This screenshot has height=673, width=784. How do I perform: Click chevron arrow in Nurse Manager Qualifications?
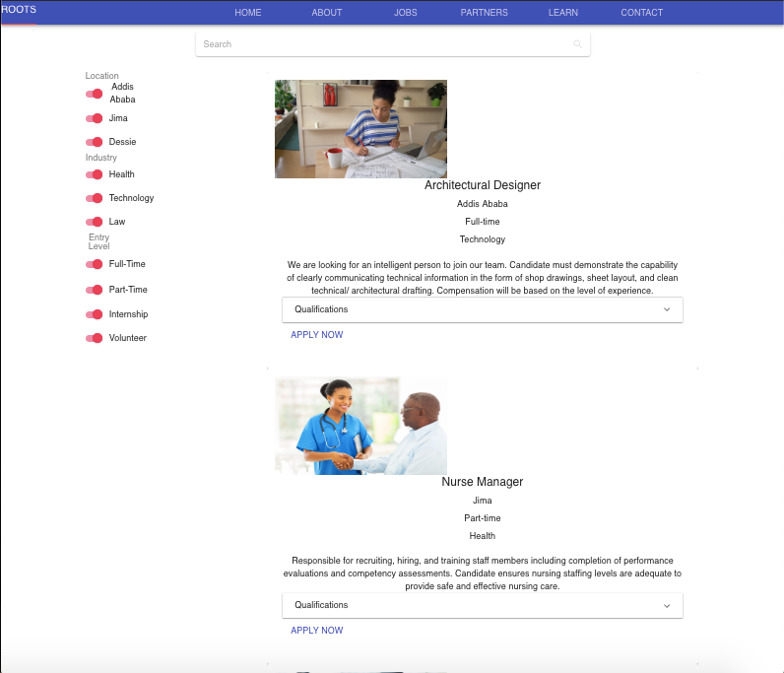pyautogui.click(x=667, y=606)
